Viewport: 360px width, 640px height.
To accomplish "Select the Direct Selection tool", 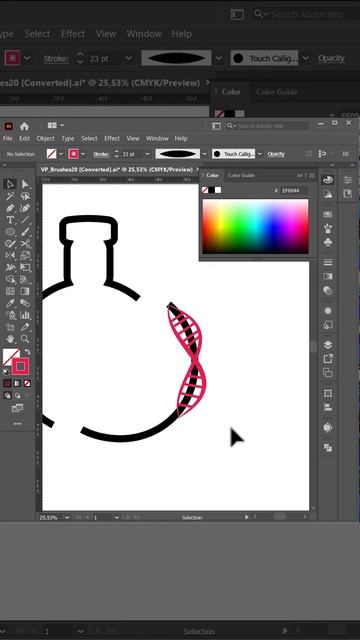I will [x=25, y=184].
